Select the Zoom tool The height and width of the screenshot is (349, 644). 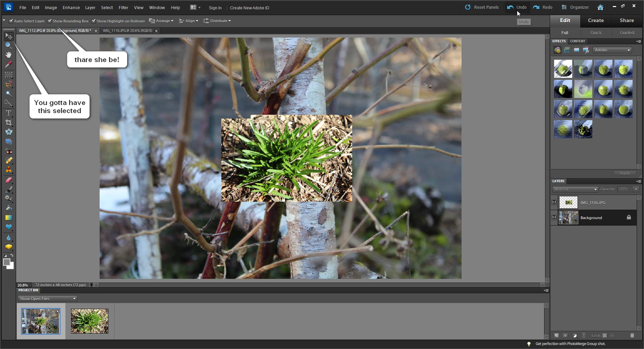[x=9, y=45]
